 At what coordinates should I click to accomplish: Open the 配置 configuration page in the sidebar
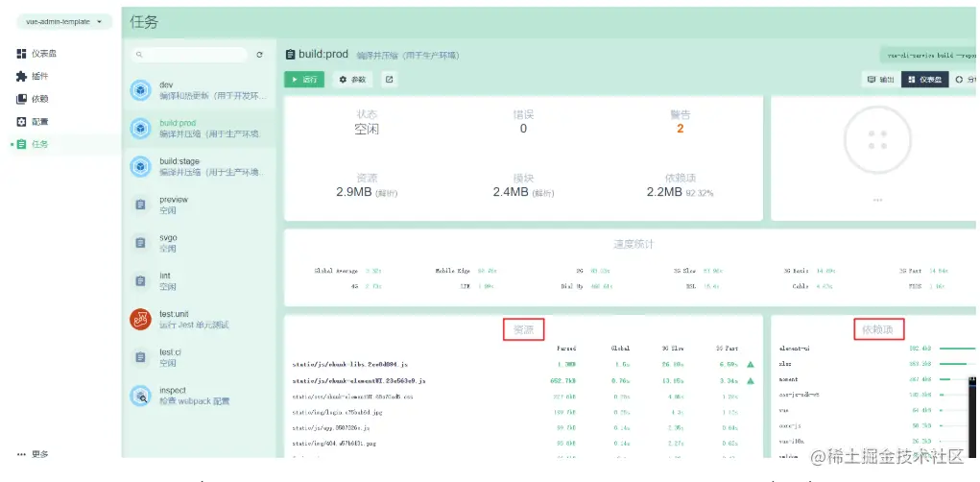pyautogui.click(x=33, y=121)
